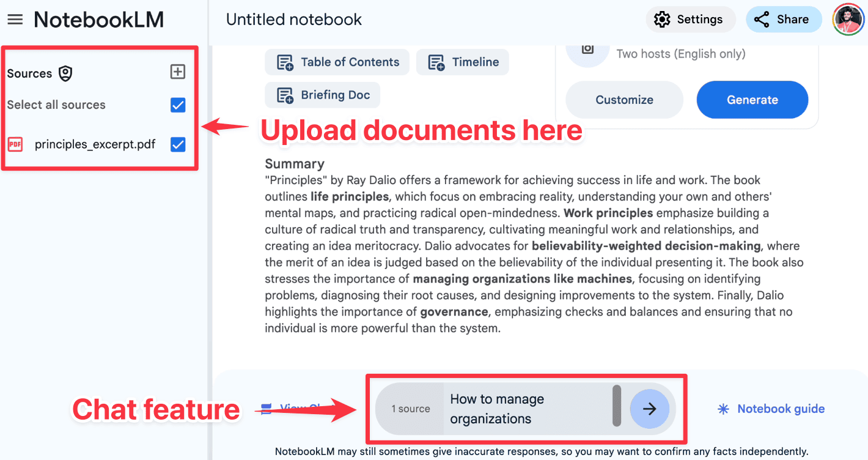Viewport: 868px width, 460px height.
Task: Open the Notebook guide link
Action: tap(781, 409)
